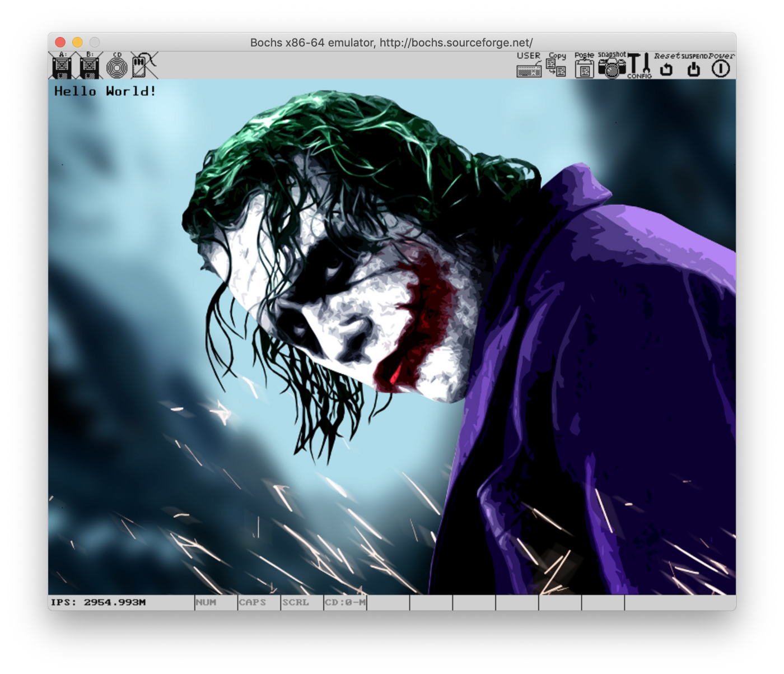Take a snapshot with the camera icon

612,65
